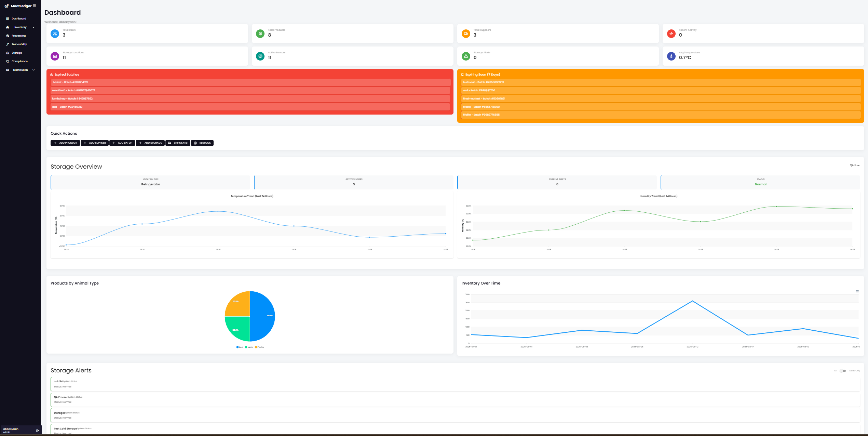
Task: Click the Add Product button
Action: (x=65, y=143)
